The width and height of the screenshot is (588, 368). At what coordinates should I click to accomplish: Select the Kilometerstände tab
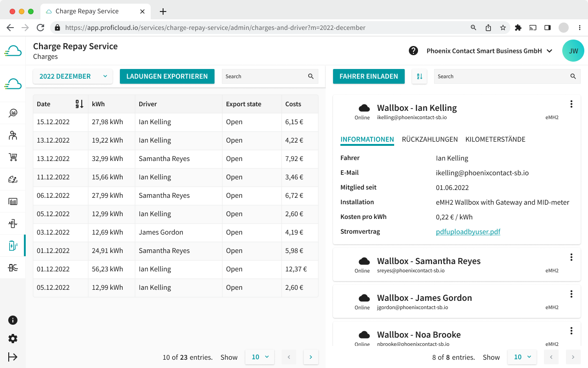click(x=495, y=139)
